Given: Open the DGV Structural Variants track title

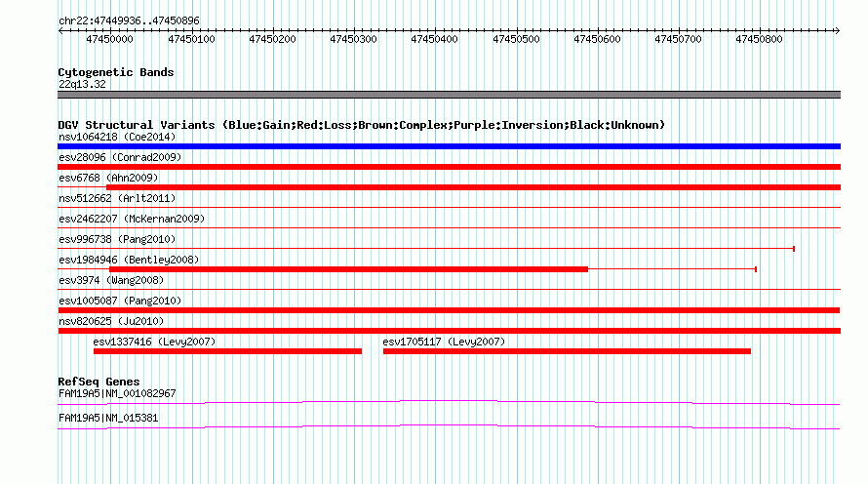Looking at the screenshot, I should point(362,125).
